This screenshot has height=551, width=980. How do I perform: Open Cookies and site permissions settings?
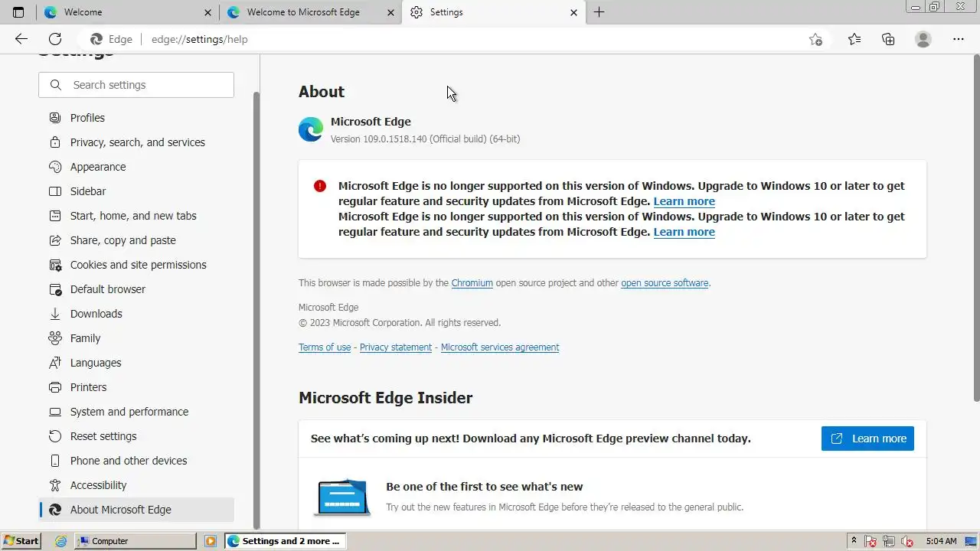(136, 265)
